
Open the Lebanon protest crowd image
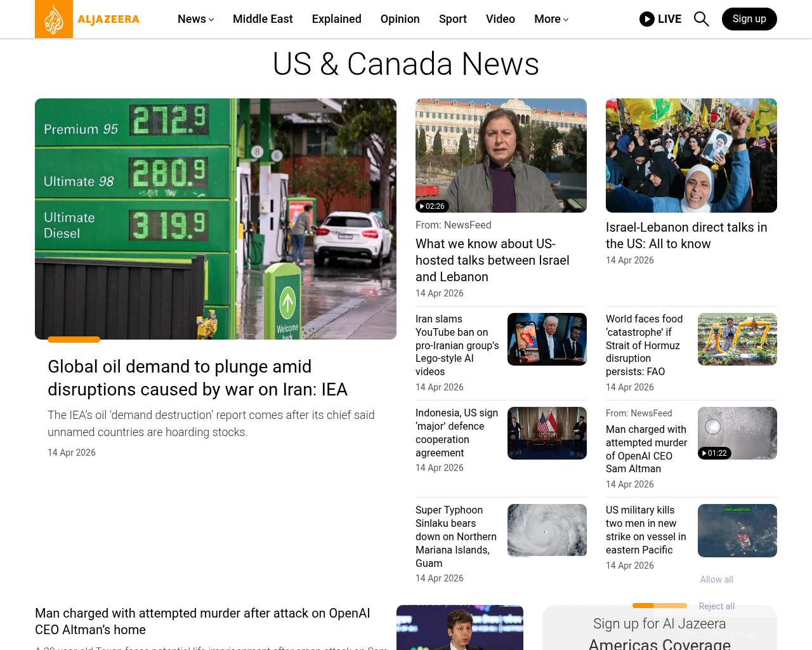tap(691, 156)
